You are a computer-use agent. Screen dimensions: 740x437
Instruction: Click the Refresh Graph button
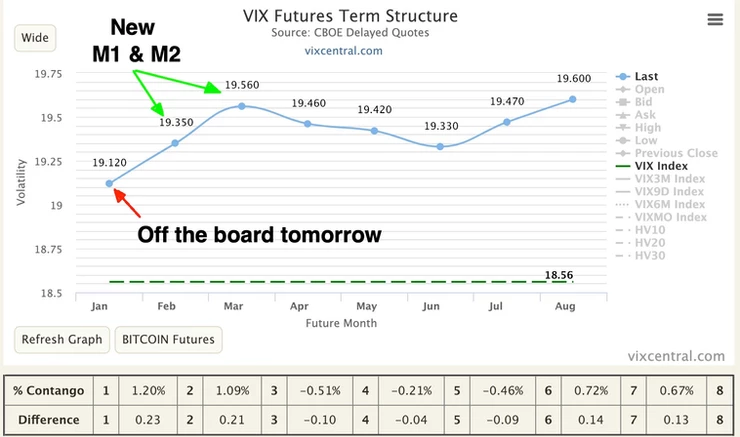[x=62, y=339]
